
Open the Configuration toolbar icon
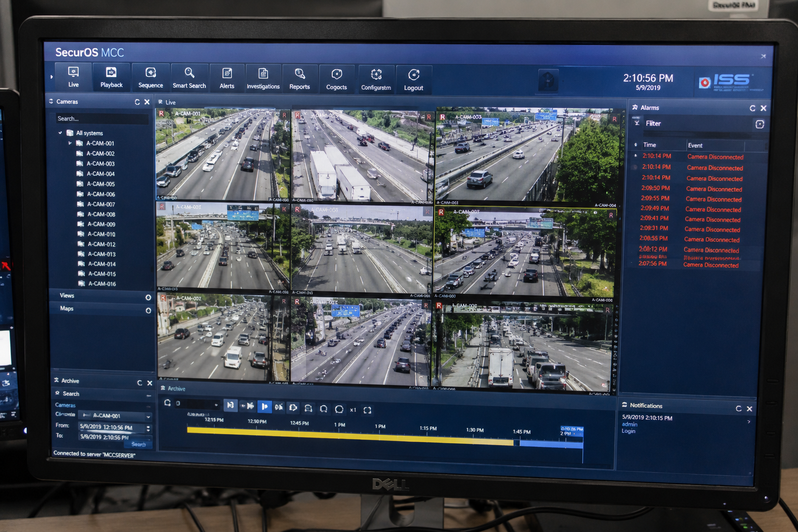[376, 81]
